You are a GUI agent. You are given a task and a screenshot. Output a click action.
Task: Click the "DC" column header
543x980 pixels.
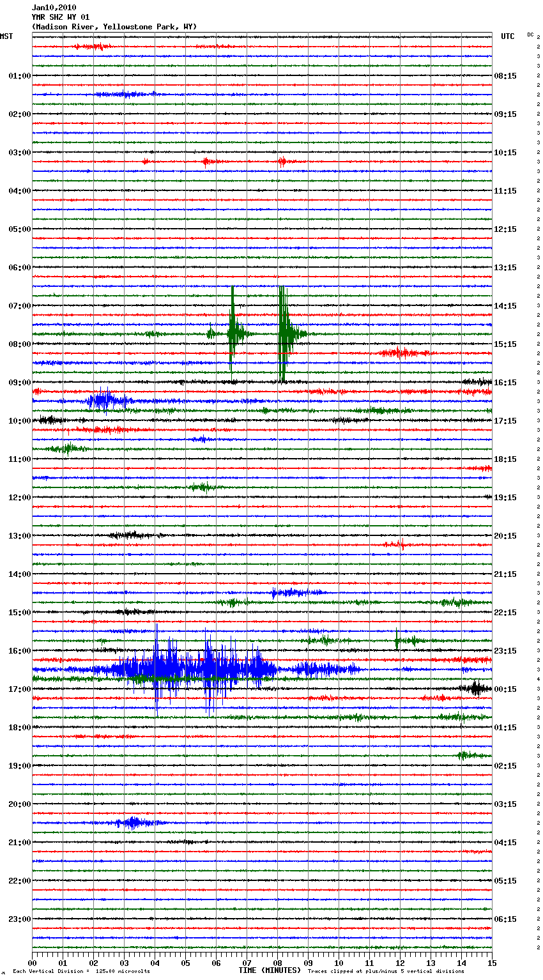[x=530, y=34]
